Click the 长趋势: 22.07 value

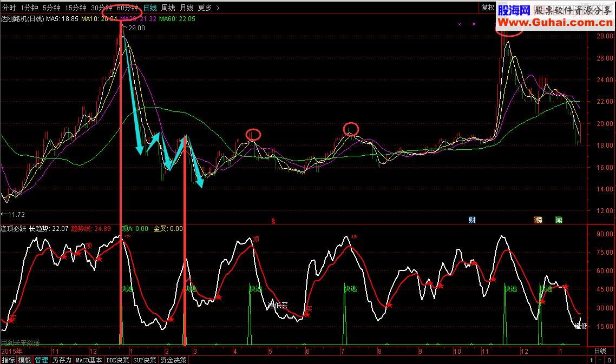pyautogui.click(x=49, y=229)
